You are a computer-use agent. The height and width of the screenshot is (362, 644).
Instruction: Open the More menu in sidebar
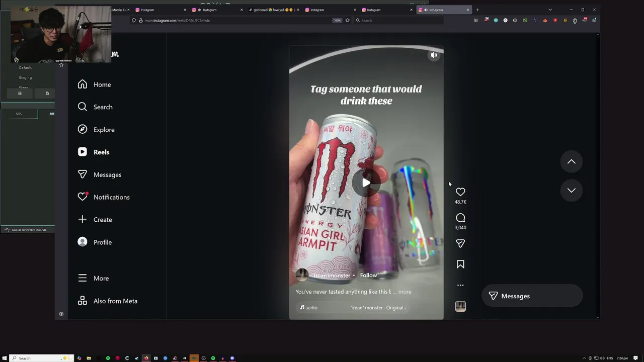point(94,278)
